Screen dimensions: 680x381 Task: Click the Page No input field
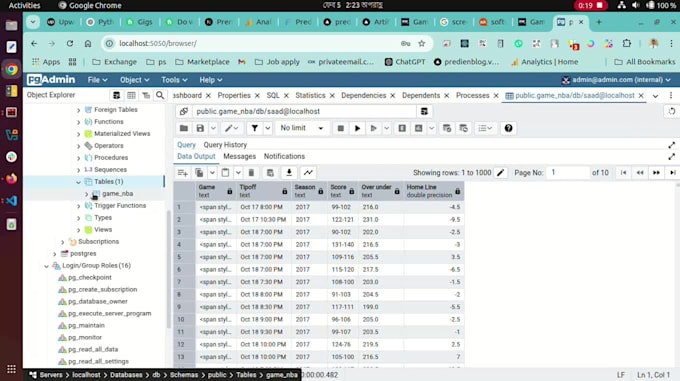click(567, 173)
